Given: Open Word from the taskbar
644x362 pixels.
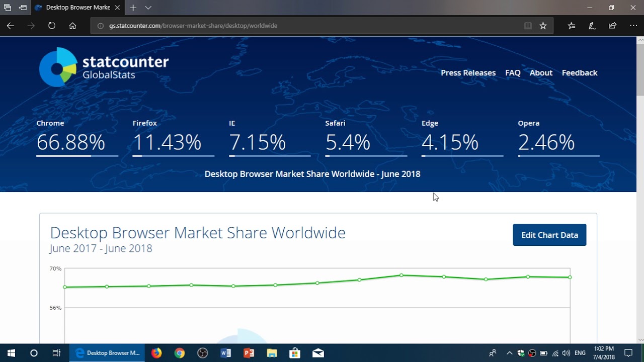Looking at the screenshot, I should pos(226,353).
